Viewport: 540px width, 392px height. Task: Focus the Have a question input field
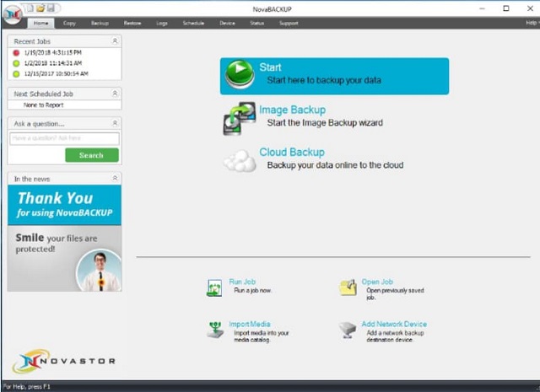pyautogui.click(x=64, y=138)
